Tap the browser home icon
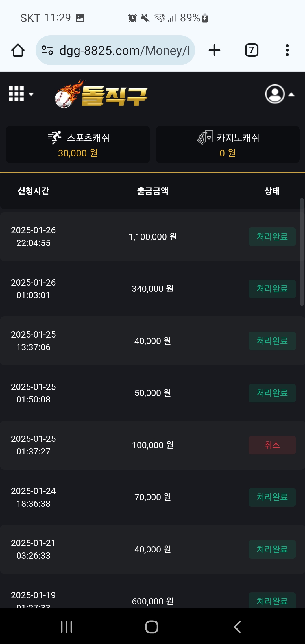305x644 pixels. (18, 50)
